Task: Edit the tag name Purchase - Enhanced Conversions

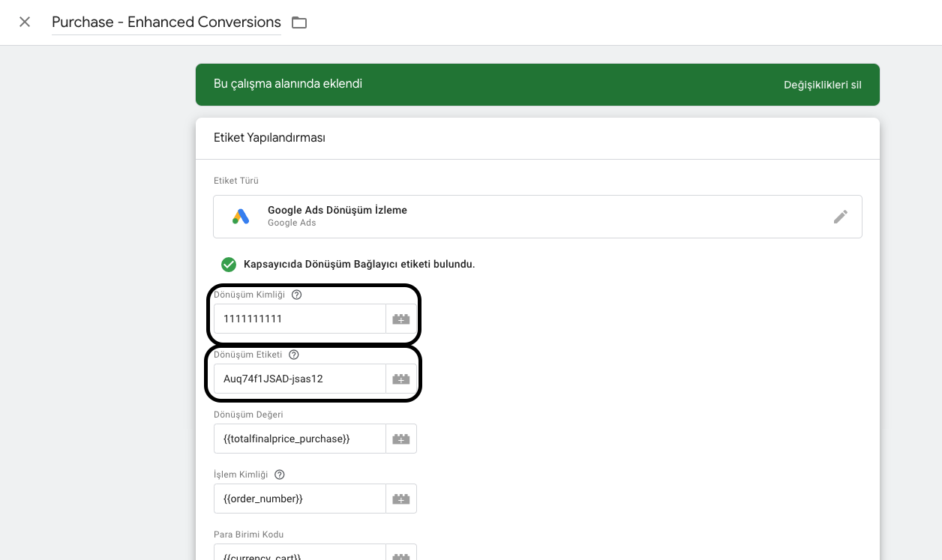Action: click(x=166, y=22)
